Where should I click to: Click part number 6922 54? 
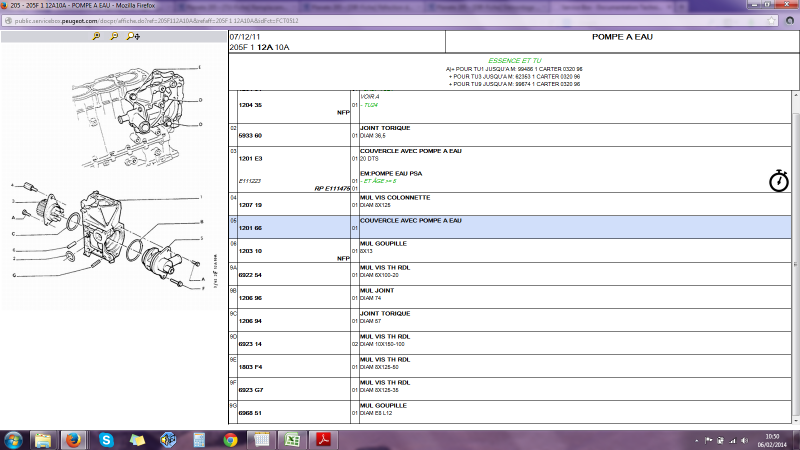(x=250, y=275)
